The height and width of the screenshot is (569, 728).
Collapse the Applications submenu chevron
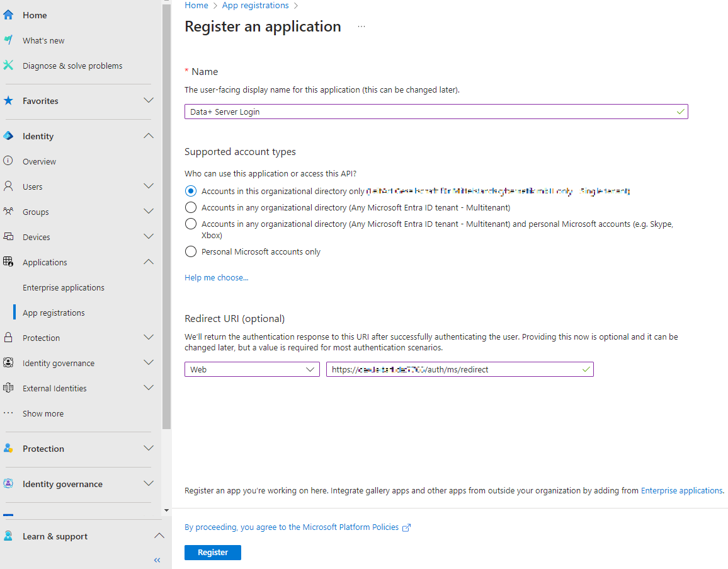[149, 262]
